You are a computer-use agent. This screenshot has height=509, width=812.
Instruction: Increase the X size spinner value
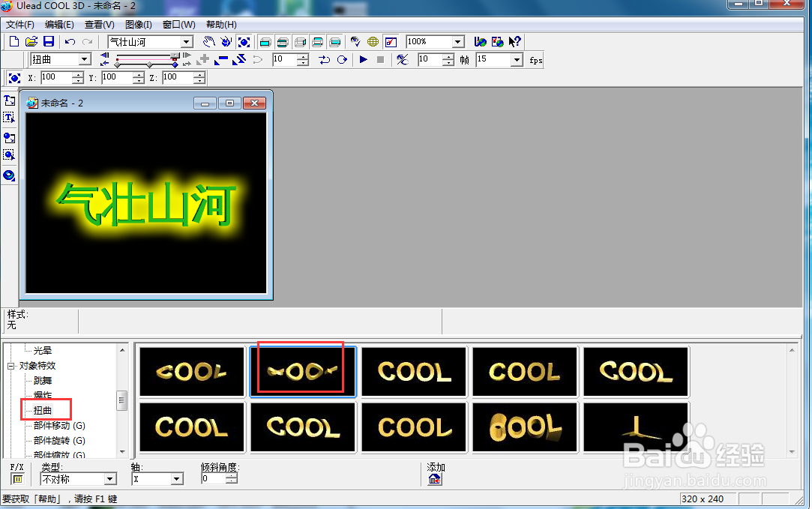point(78,74)
